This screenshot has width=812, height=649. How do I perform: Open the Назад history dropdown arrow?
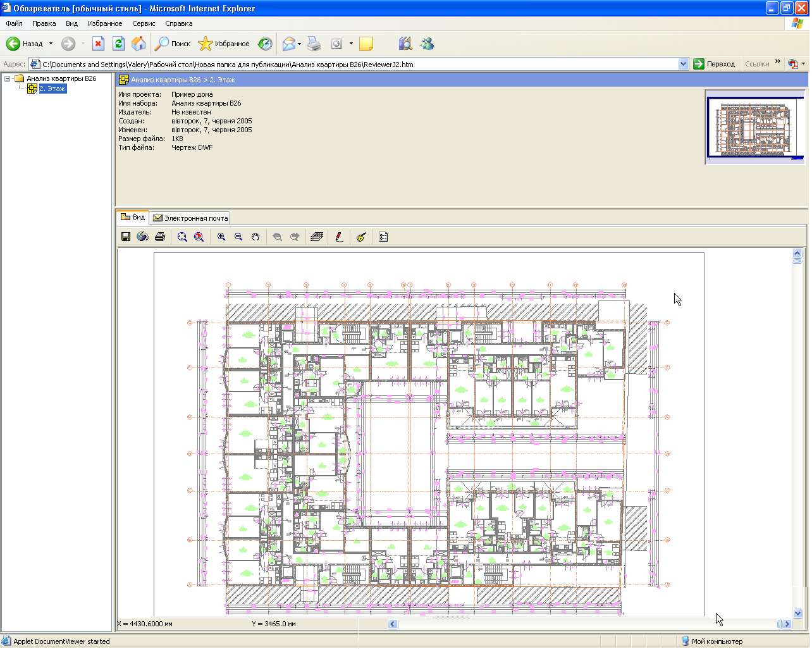tap(51, 44)
